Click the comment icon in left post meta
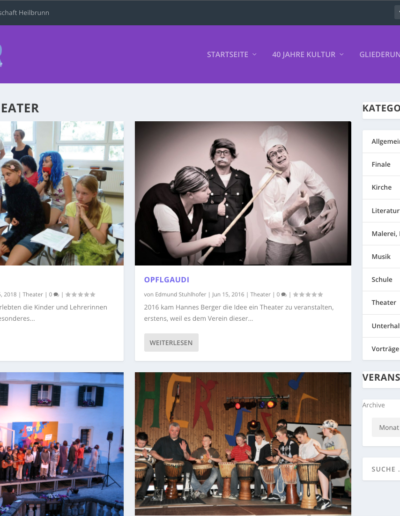This screenshot has height=516, width=400. pyautogui.click(x=56, y=294)
